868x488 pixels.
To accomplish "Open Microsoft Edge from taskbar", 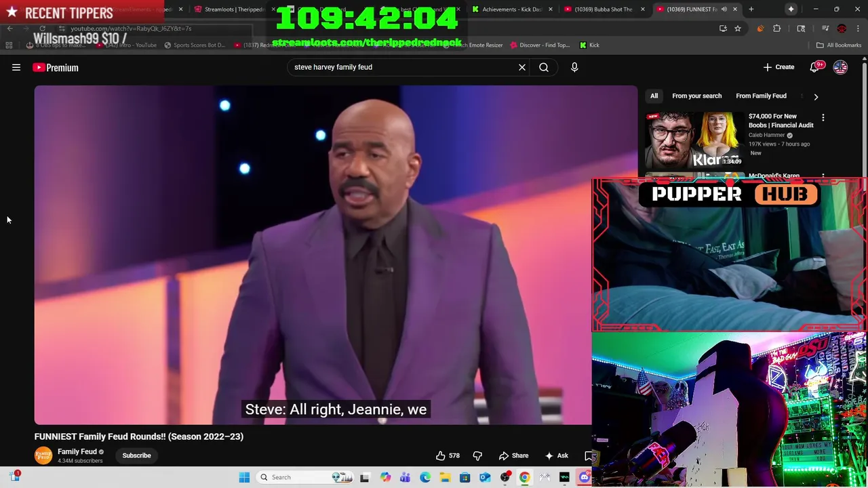I will point(425,477).
